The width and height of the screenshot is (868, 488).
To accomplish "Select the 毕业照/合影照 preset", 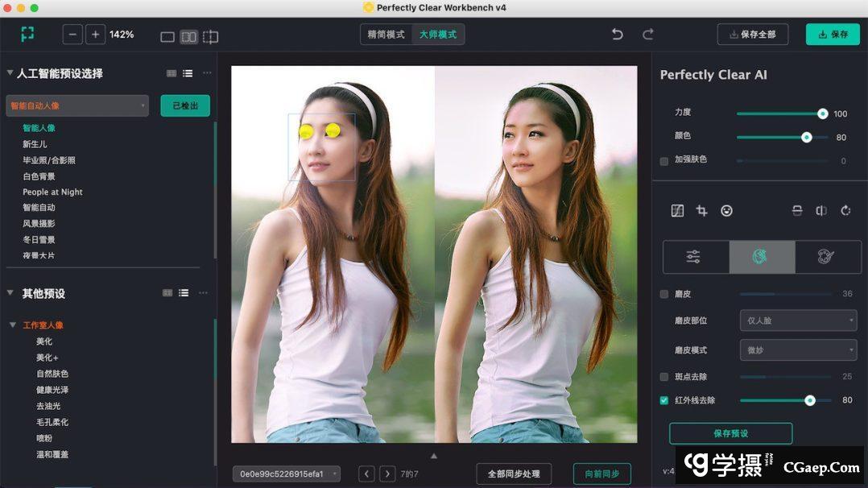I will coord(49,160).
